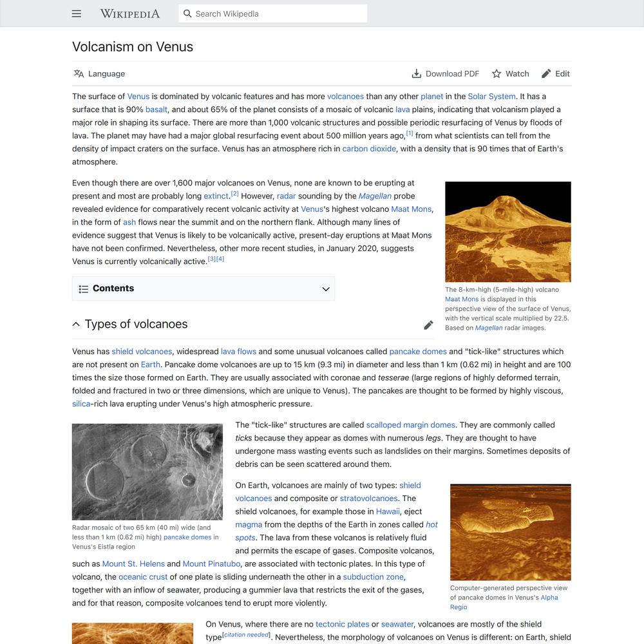The image size is (644, 644).
Task: Edit the Types of volcanoes section
Action: click(428, 325)
